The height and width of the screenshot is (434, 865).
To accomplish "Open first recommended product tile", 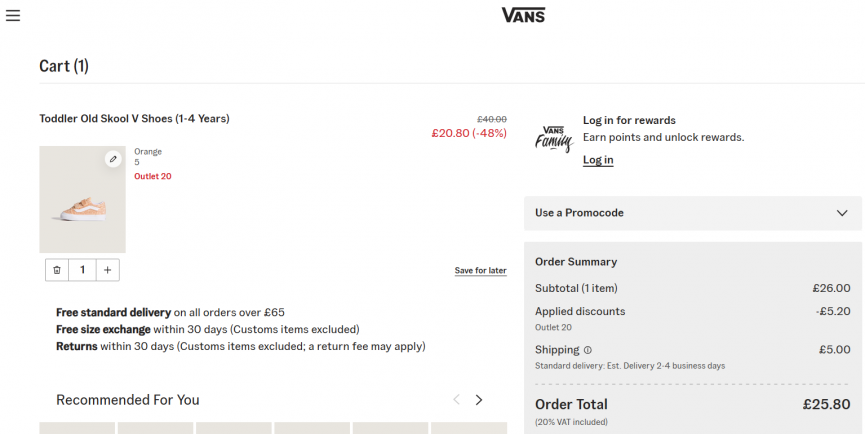I will click(77, 428).
